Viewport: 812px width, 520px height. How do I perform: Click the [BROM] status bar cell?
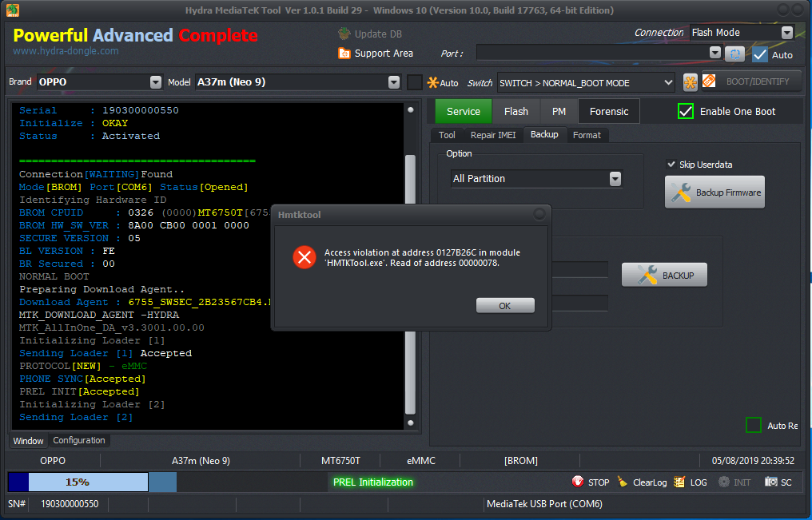click(521, 461)
